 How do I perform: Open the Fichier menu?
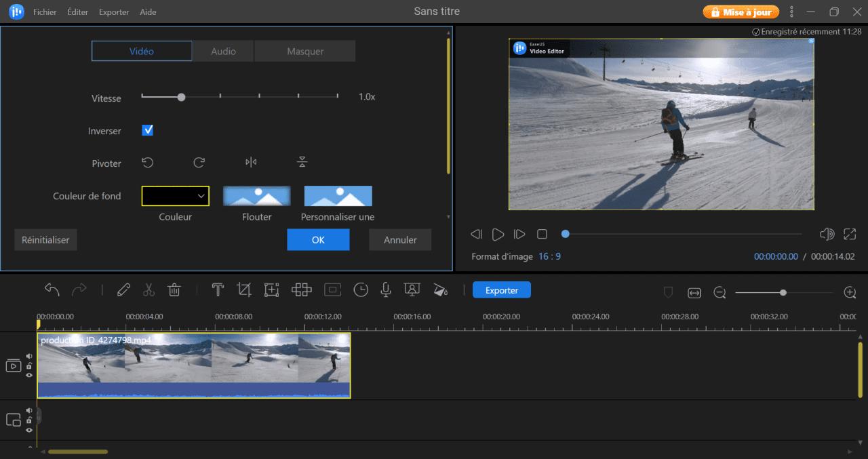tap(45, 12)
